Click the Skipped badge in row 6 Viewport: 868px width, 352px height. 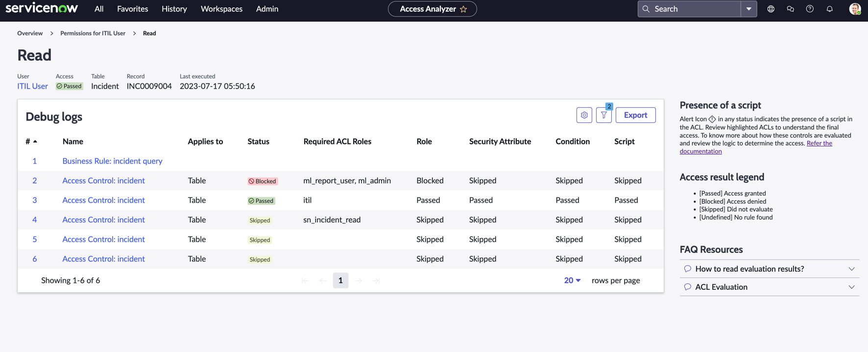click(x=260, y=259)
